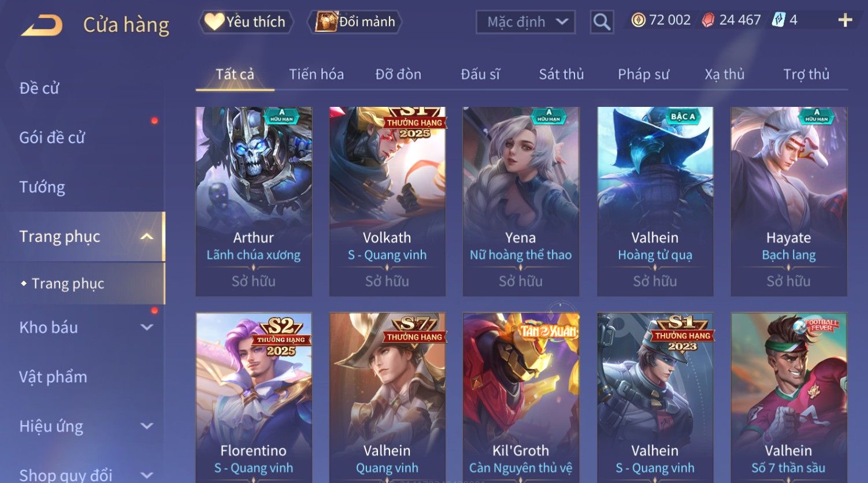Open Tướng in the sidebar
This screenshot has width=868, height=483.
[42, 187]
